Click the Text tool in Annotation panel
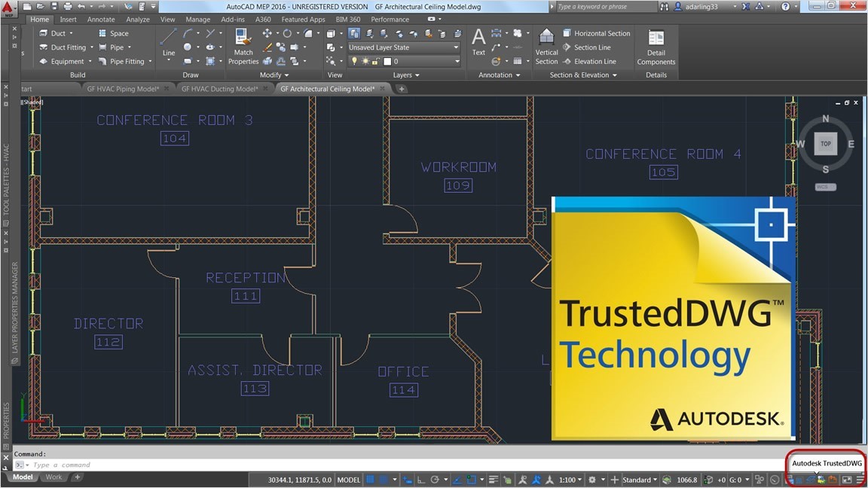This screenshot has width=868, height=488. [478, 41]
